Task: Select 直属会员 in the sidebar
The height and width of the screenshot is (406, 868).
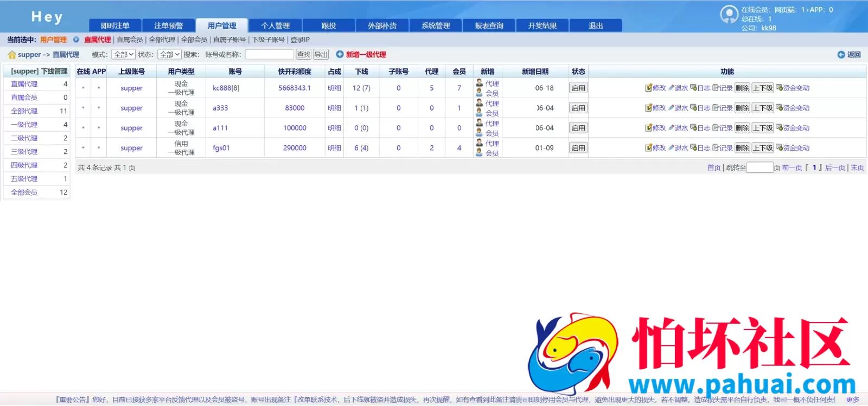Action: pos(24,98)
